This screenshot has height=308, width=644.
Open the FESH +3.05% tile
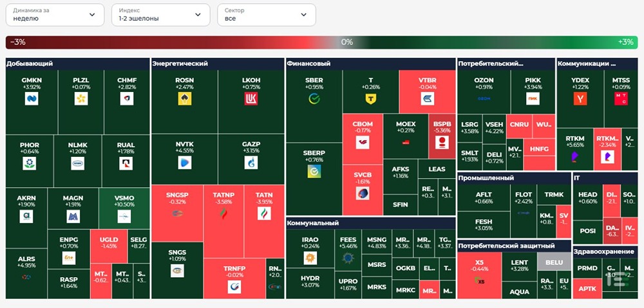484,225
